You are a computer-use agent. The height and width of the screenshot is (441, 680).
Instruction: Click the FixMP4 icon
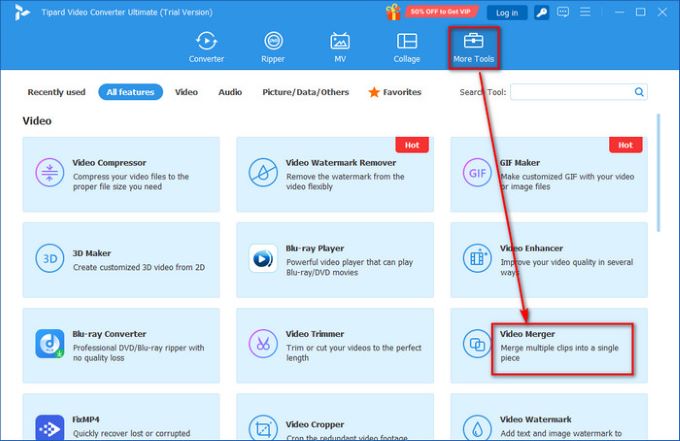point(49,428)
